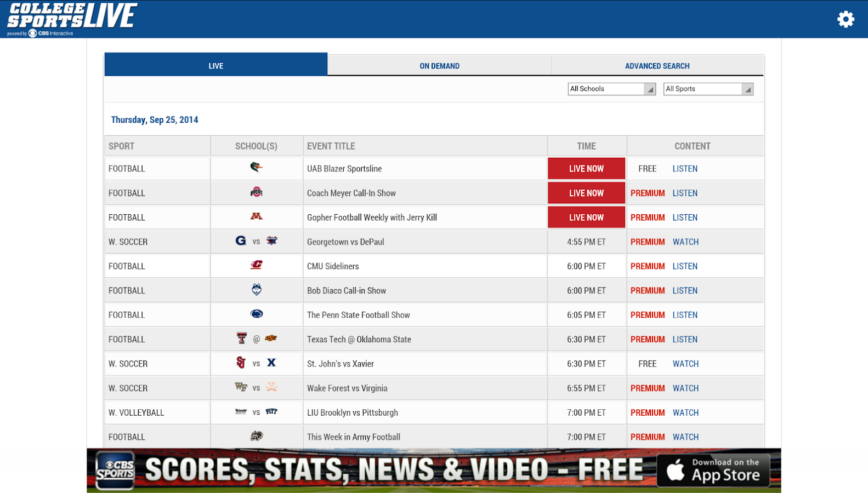Click LISTEN for Gopher Football Weekly
The width and height of the screenshot is (868, 493).
pyautogui.click(x=685, y=217)
